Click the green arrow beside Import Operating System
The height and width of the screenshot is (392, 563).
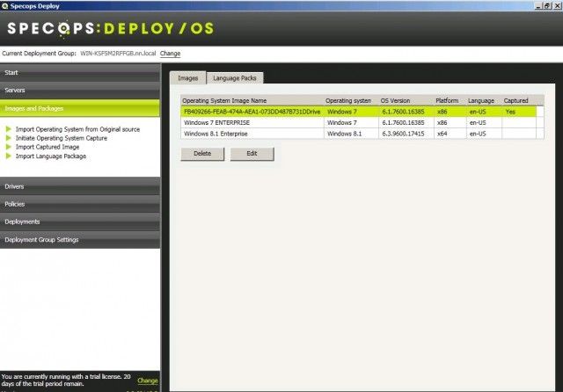point(9,129)
